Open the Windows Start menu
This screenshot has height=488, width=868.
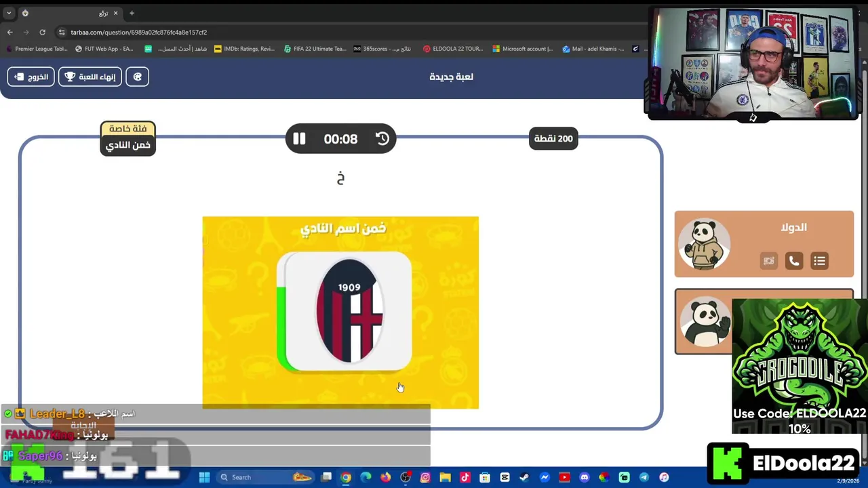pyautogui.click(x=204, y=477)
